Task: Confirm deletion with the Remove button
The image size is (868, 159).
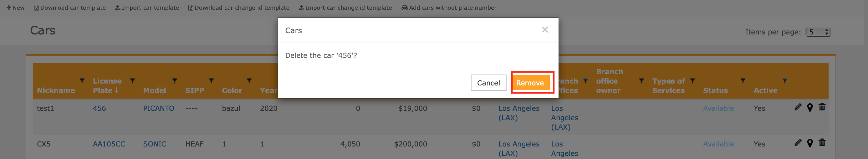Action: 530,83
